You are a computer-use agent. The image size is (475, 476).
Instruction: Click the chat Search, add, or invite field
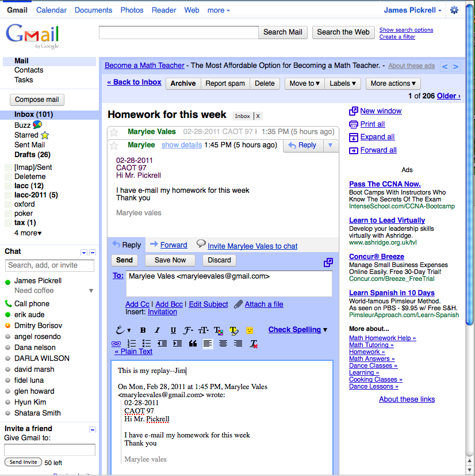click(50, 265)
